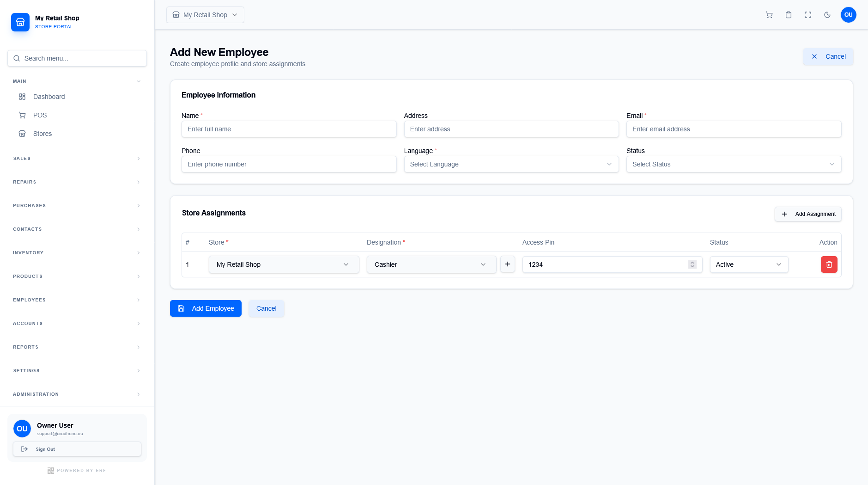
Task: Expand the REPORTS sidebar section
Action: pos(77,347)
